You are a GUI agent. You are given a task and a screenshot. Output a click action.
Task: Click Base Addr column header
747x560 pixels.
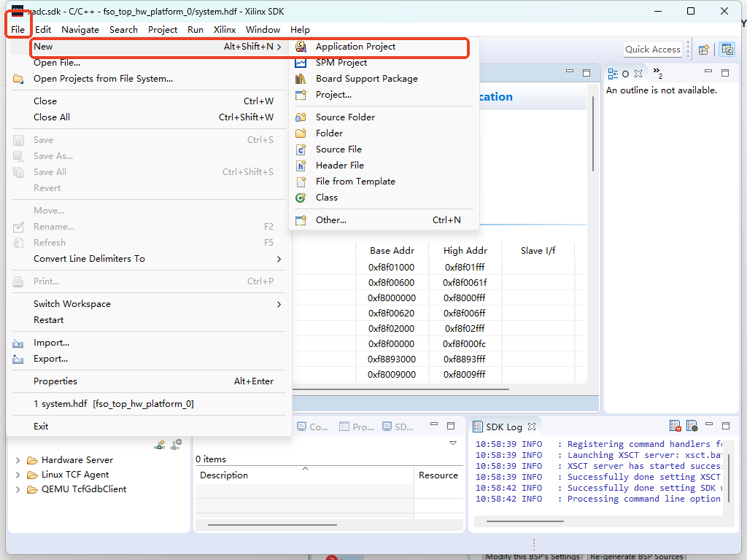click(392, 251)
